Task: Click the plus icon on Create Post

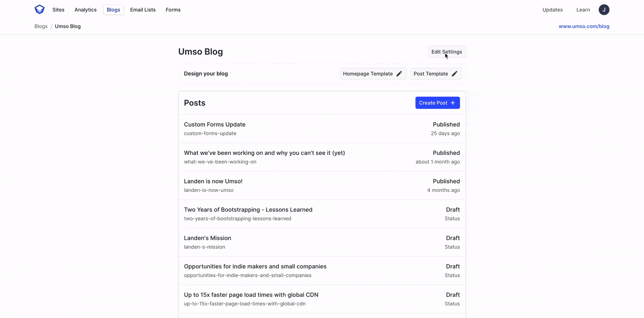Action: (453, 103)
